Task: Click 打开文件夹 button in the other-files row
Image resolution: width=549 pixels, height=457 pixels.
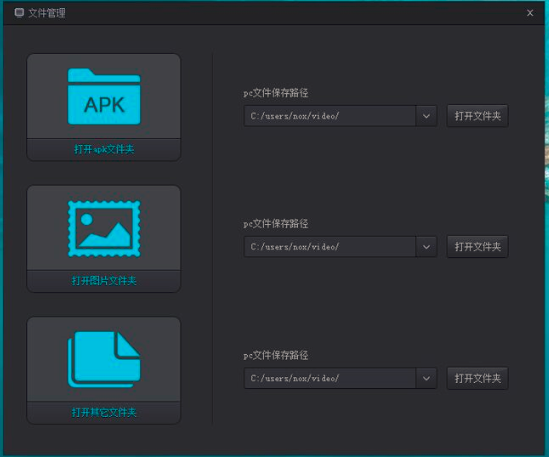Action: (478, 378)
